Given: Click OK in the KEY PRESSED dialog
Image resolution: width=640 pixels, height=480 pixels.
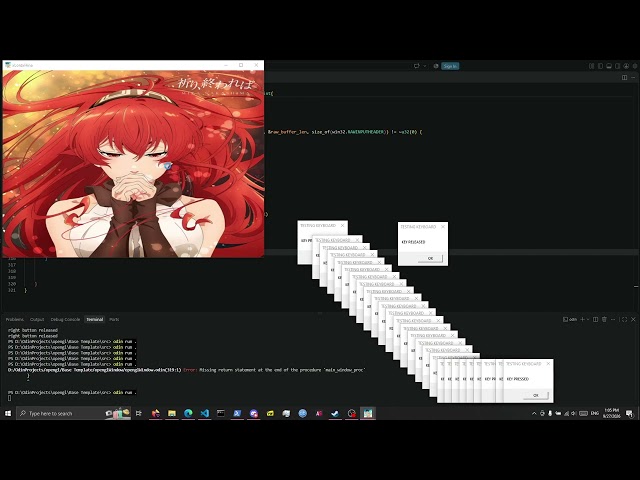Looking at the screenshot, I should (536, 395).
